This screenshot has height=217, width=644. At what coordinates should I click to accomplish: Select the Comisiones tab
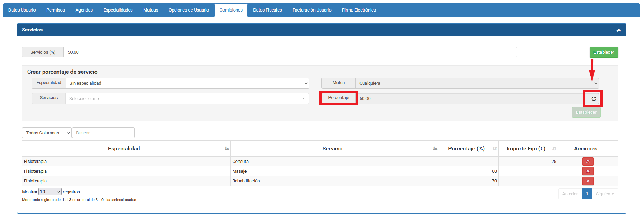coord(231,10)
